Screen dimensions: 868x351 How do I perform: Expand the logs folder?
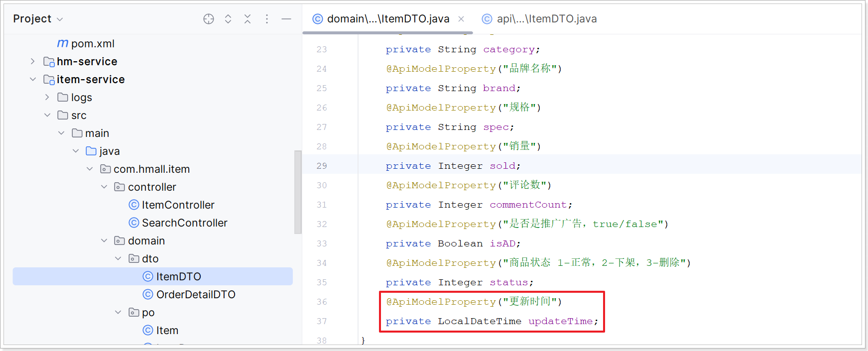[47, 97]
